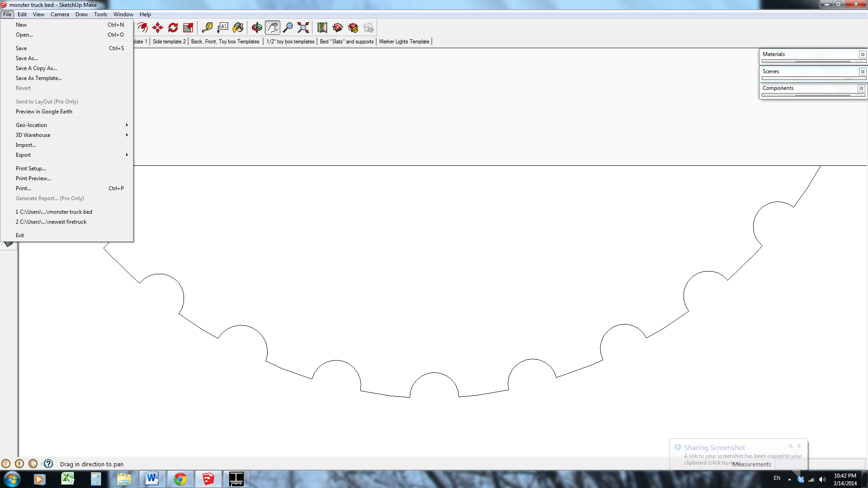Choose the Tape Measure tool

(207, 28)
